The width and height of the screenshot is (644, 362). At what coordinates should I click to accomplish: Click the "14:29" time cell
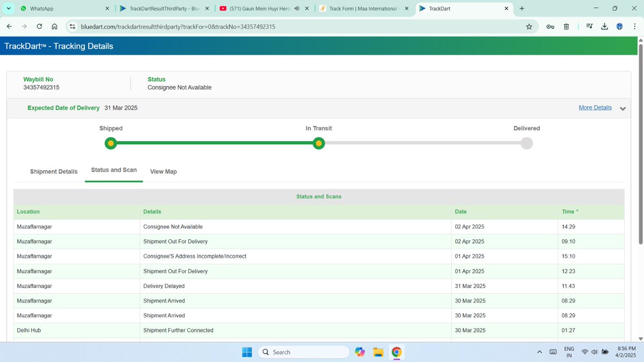pos(591,227)
